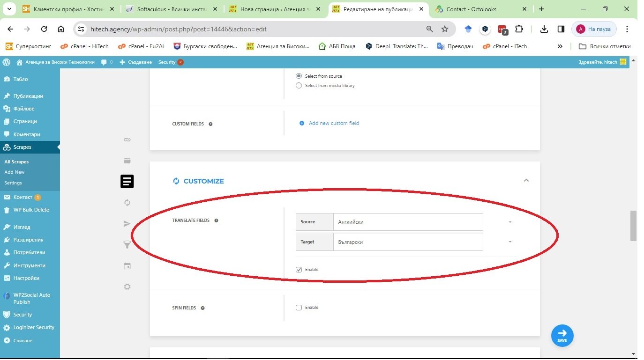Open the calendar schedule icon in sidebar
This screenshot has height=360, width=644.
point(127,266)
